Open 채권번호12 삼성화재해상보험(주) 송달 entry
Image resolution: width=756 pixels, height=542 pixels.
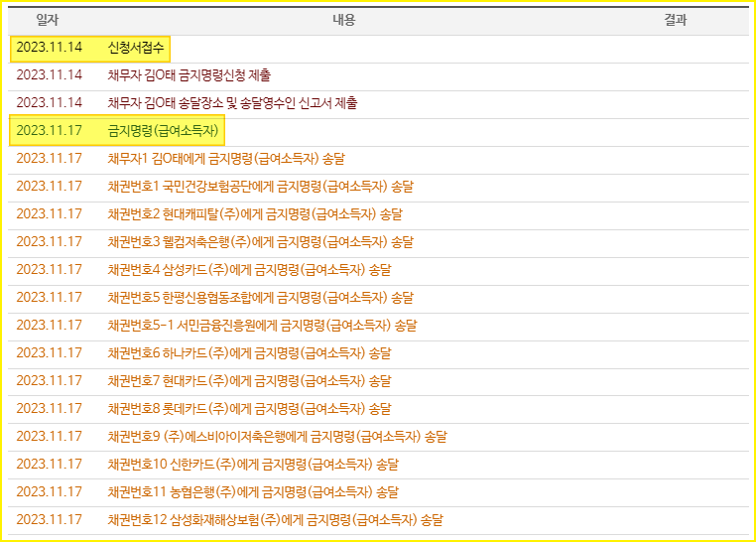(x=275, y=520)
